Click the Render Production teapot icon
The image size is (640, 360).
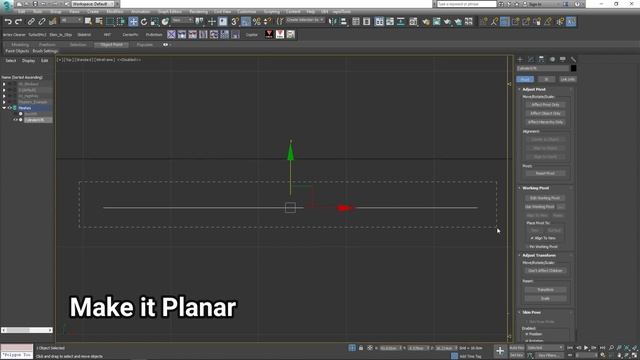pos(447,22)
